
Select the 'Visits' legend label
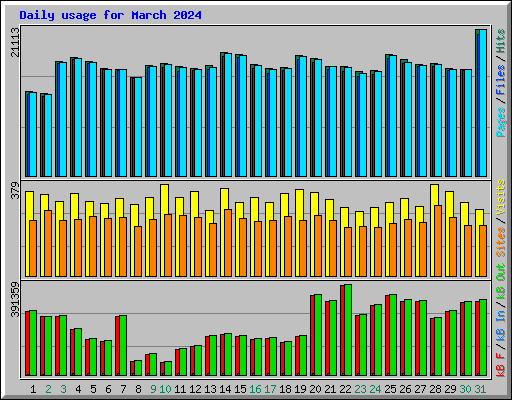click(x=501, y=197)
